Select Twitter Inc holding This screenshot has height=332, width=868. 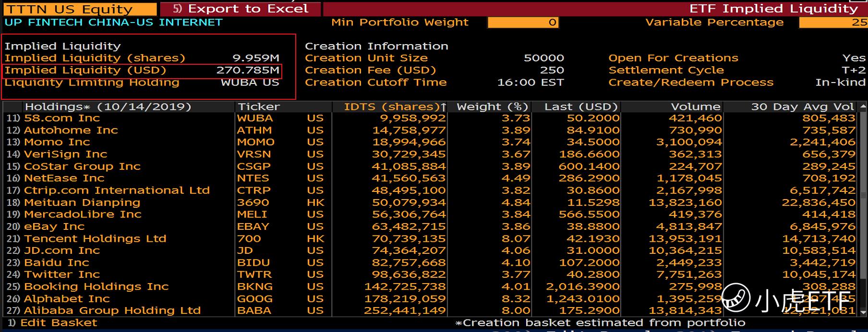pos(430,274)
